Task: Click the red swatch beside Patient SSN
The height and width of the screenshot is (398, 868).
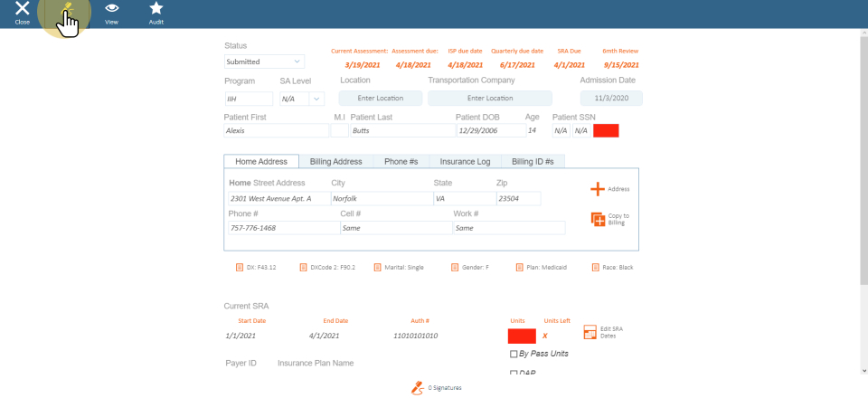Action: [606, 130]
